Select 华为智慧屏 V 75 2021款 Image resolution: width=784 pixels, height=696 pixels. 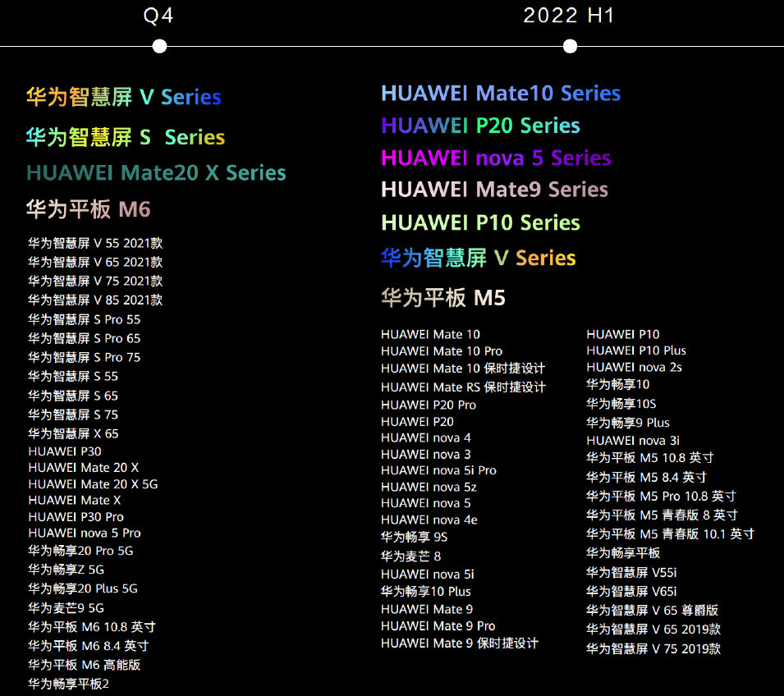click(95, 281)
